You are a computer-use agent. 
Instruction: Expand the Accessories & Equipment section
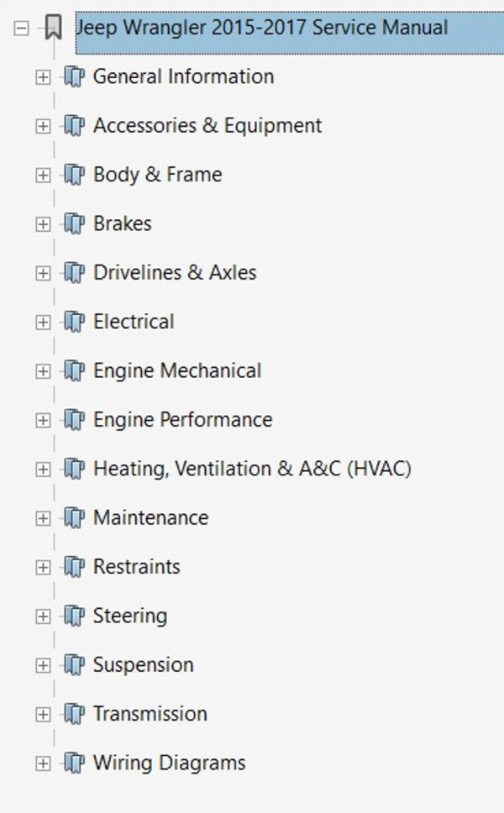(x=43, y=126)
